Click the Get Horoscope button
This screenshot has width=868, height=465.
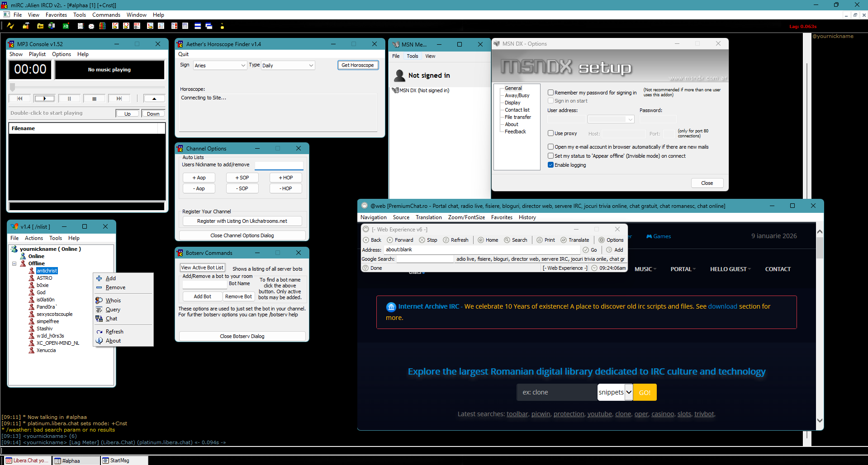pos(357,65)
